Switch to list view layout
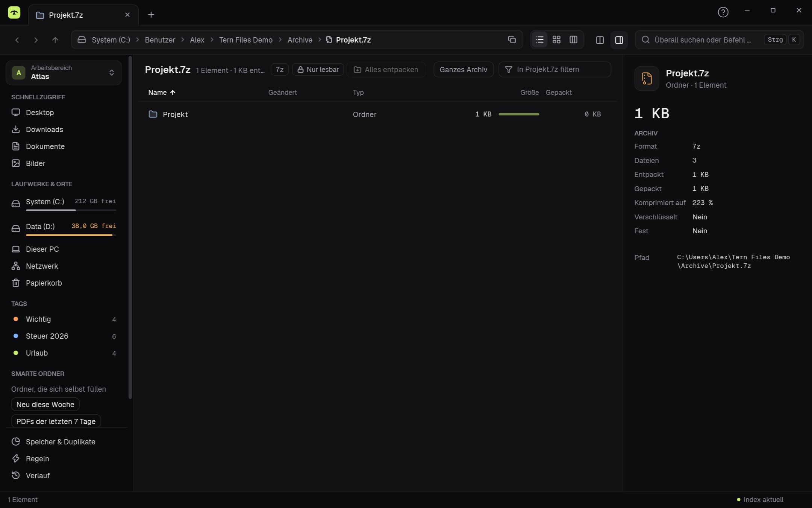This screenshot has height=508, width=812. pyautogui.click(x=539, y=40)
